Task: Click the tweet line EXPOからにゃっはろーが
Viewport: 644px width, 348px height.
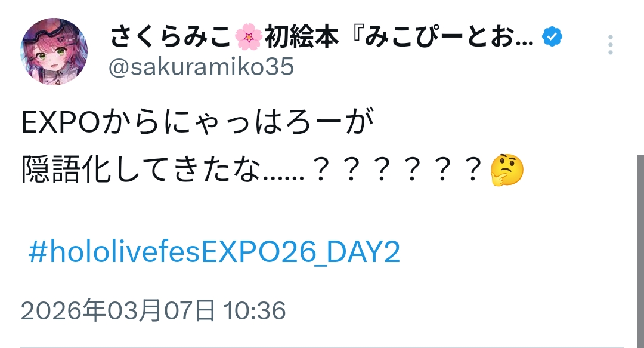Action: point(197,122)
